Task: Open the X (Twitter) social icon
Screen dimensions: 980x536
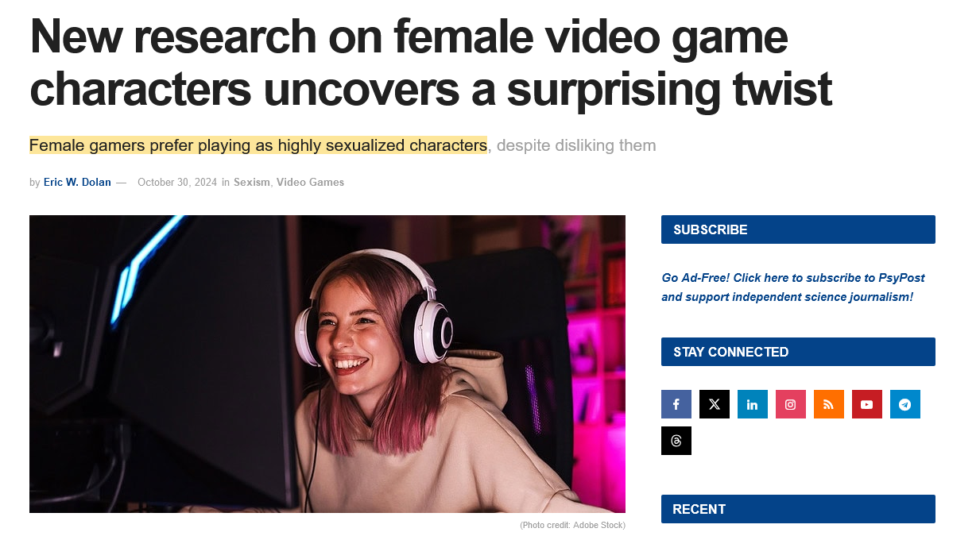Action: pyautogui.click(x=715, y=404)
